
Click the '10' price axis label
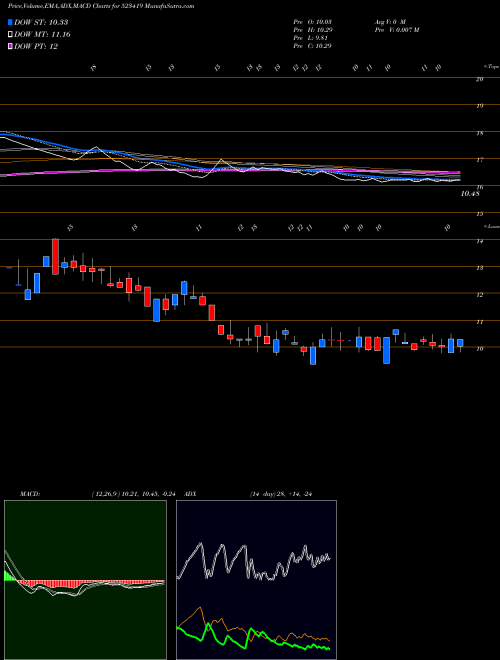(x=479, y=349)
